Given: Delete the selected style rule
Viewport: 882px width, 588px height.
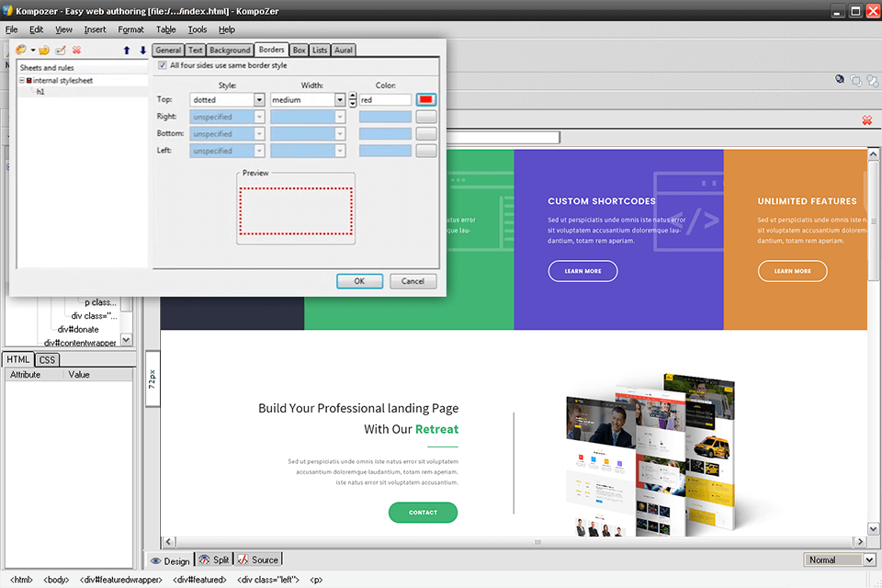Looking at the screenshot, I should click(x=76, y=51).
